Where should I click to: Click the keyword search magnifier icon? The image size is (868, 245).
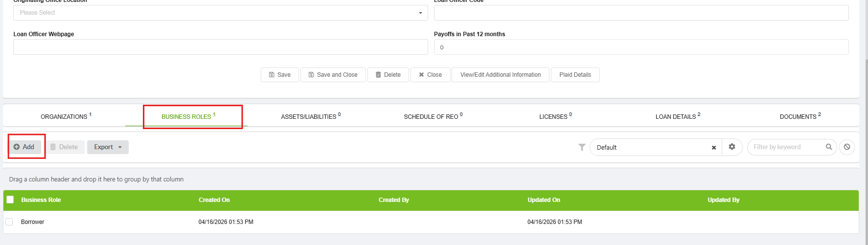pos(829,147)
